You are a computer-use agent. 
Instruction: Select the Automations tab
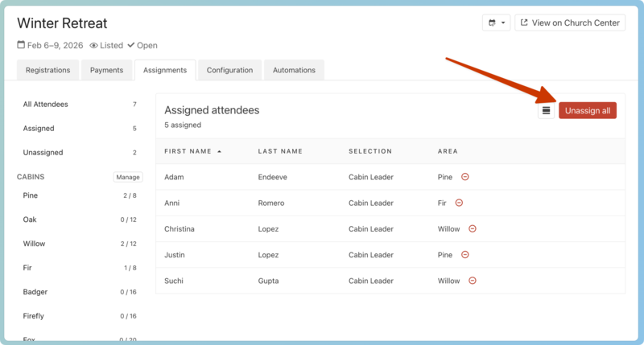coord(294,70)
